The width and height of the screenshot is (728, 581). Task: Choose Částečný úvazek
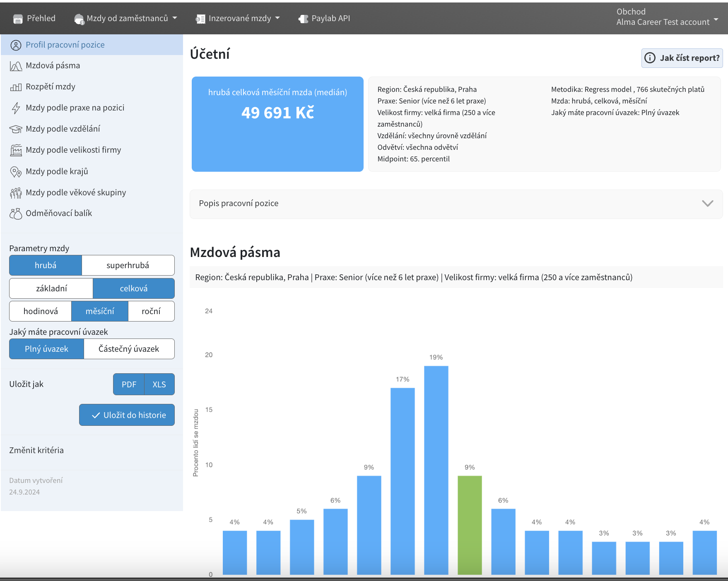[129, 349]
